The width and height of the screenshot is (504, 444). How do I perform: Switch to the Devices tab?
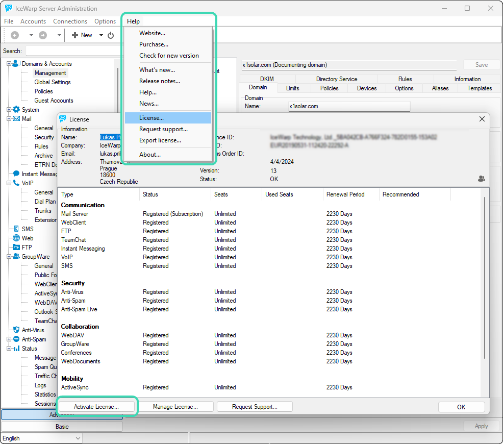click(367, 88)
